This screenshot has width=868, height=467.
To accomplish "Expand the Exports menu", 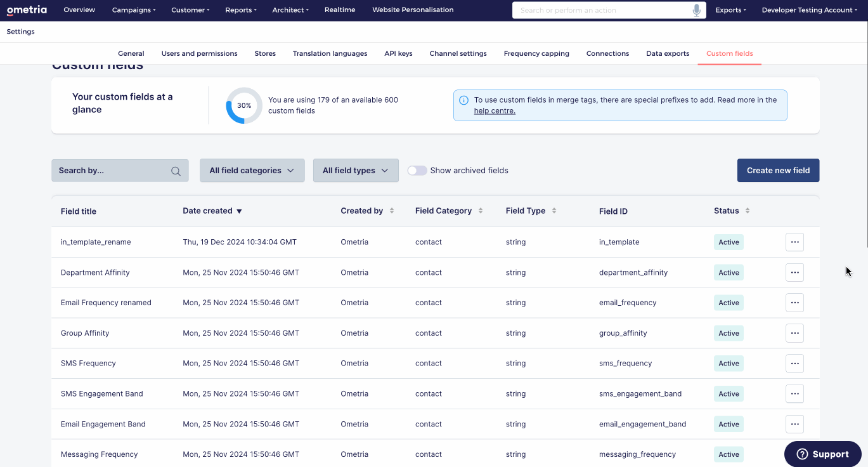I will pos(731,10).
